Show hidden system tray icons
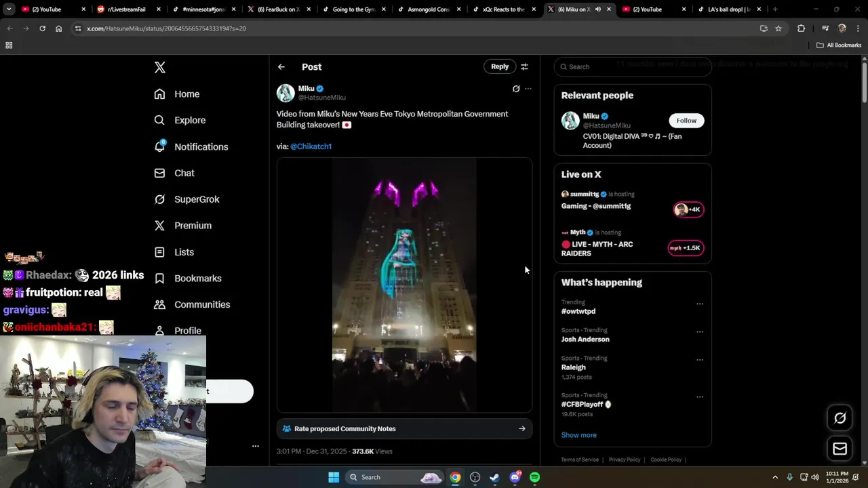This screenshot has height=488, width=868. tap(775, 477)
